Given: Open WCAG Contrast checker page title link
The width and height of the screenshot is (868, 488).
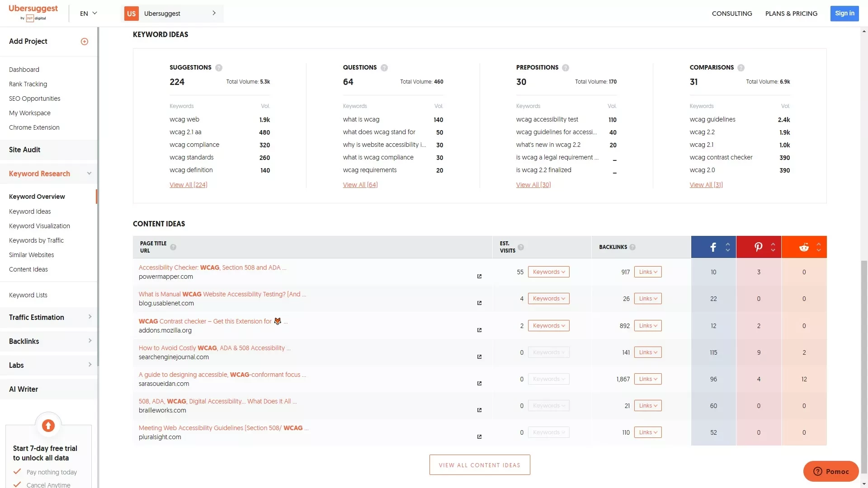Looking at the screenshot, I should click(213, 321).
